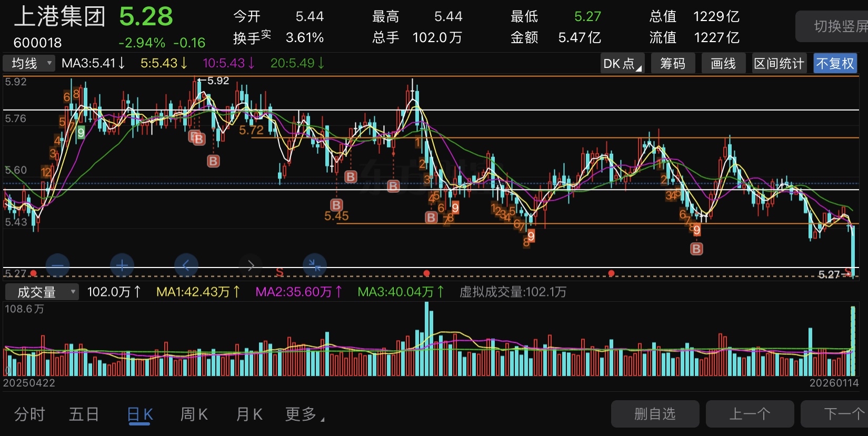Select the 月K monthly chart tab
The image size is (868, 436).
point(249,414)
